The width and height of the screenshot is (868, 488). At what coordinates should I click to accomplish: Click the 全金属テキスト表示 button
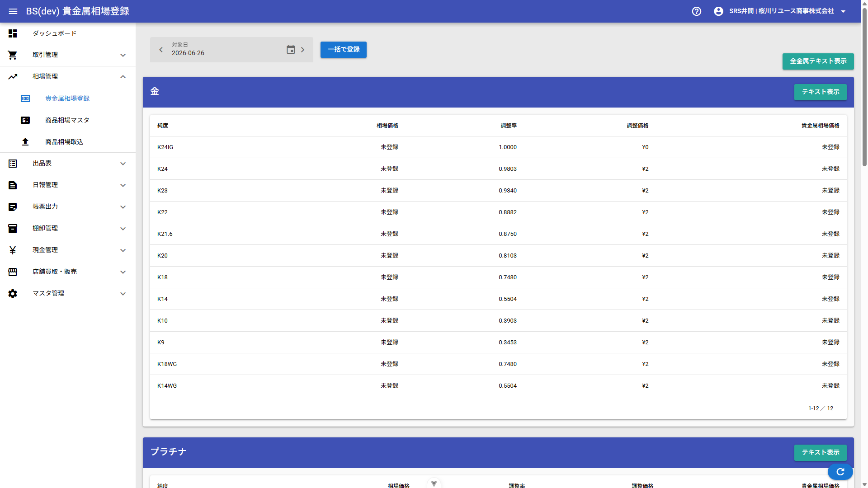(818, 61)
